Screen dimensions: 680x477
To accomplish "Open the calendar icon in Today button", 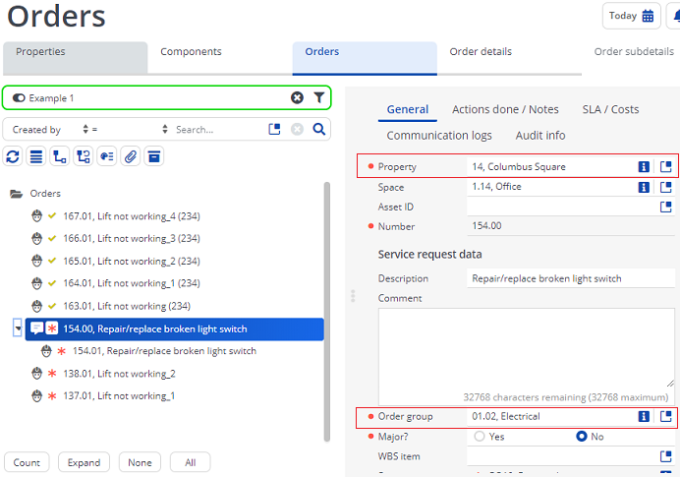I will coord(647,16).
